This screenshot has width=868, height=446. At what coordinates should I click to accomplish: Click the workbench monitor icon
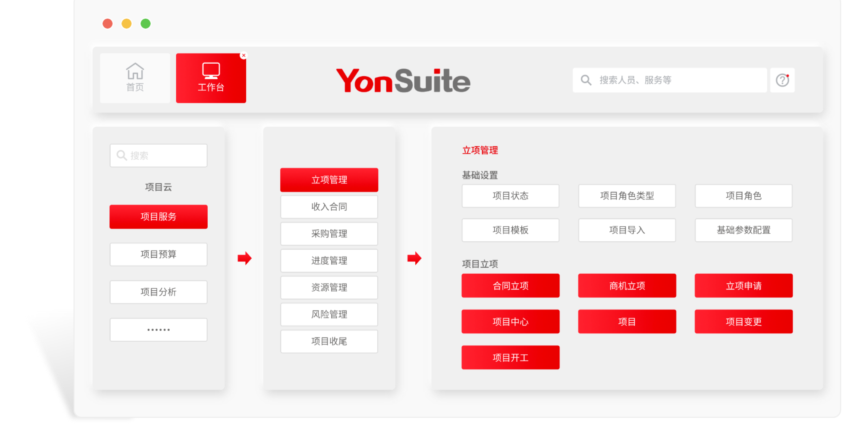point(211,71)
